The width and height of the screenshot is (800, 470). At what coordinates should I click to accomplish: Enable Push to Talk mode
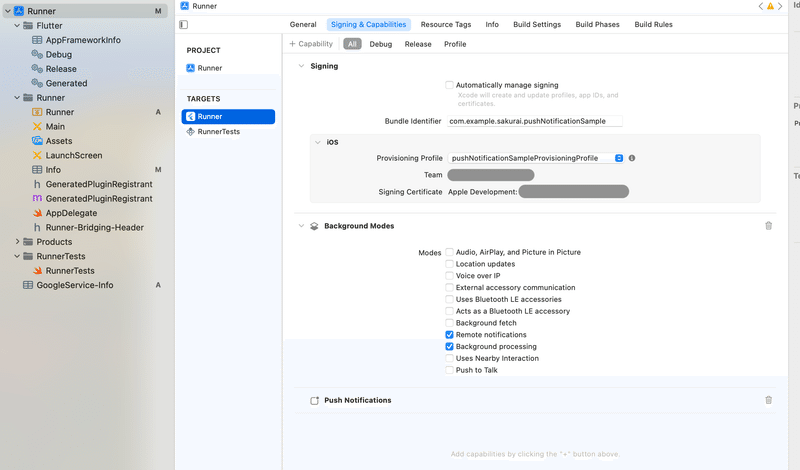pos(449,370)
